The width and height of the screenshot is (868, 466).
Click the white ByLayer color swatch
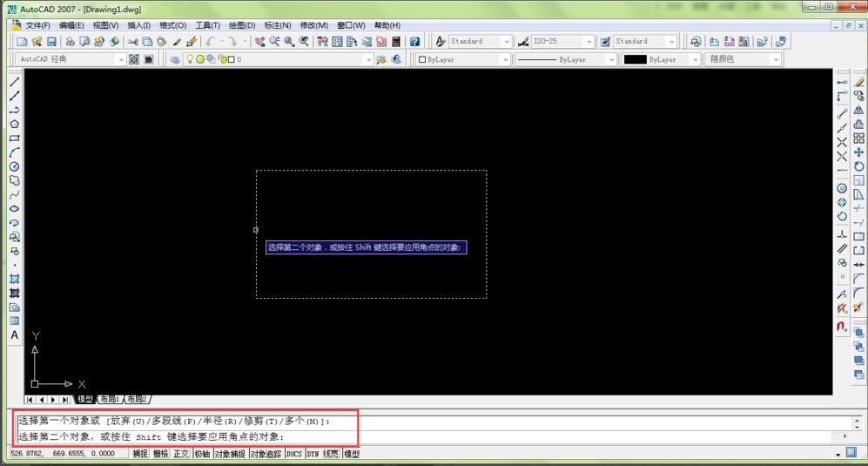coord(422,59)
